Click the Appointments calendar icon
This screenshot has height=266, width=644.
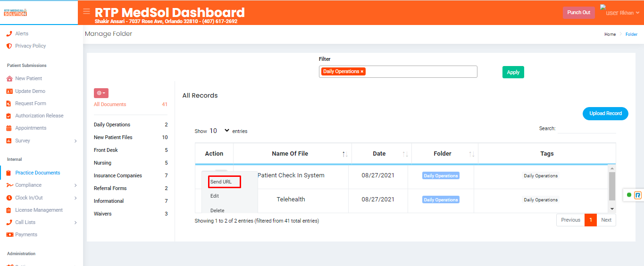point(9,128)
